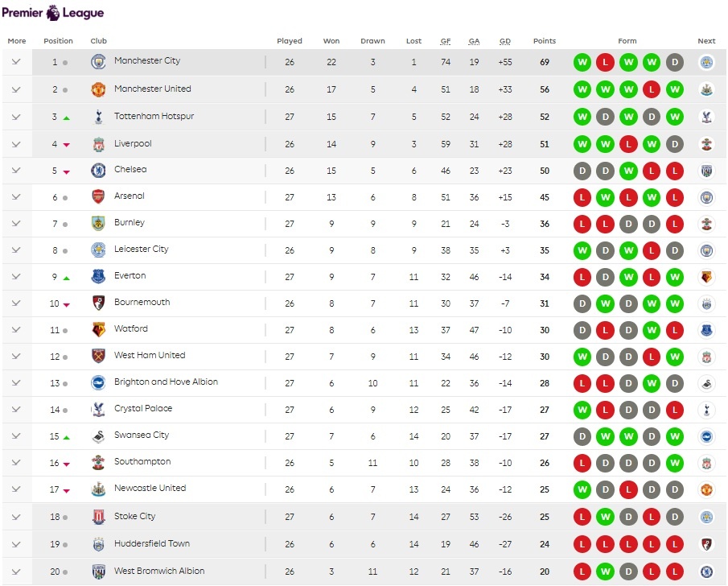The width and height of the screenshot is (728, 586).
Task: Open the Leicester City team link
Action: point(142,250)
